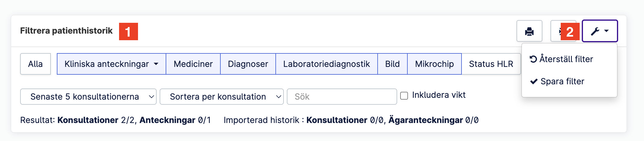
Task: Toggle the Status HLR filter
Action: (491, 64)
